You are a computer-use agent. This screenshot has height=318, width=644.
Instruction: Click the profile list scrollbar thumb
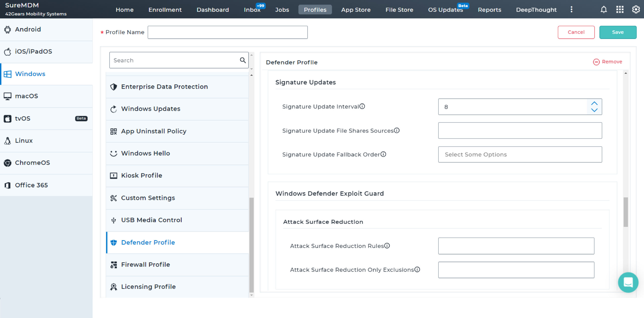click(x=251, y=245)
